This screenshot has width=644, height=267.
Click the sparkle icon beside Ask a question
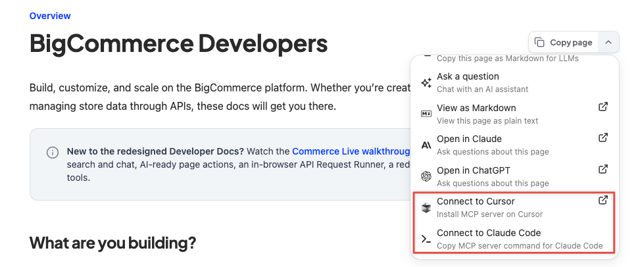click(x=426, y=83)
